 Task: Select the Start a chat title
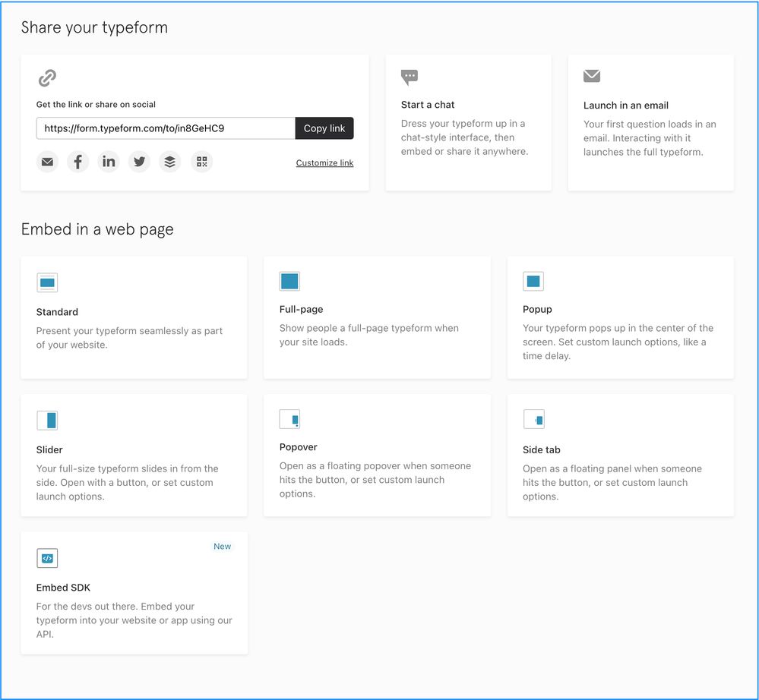click(428, 105)
